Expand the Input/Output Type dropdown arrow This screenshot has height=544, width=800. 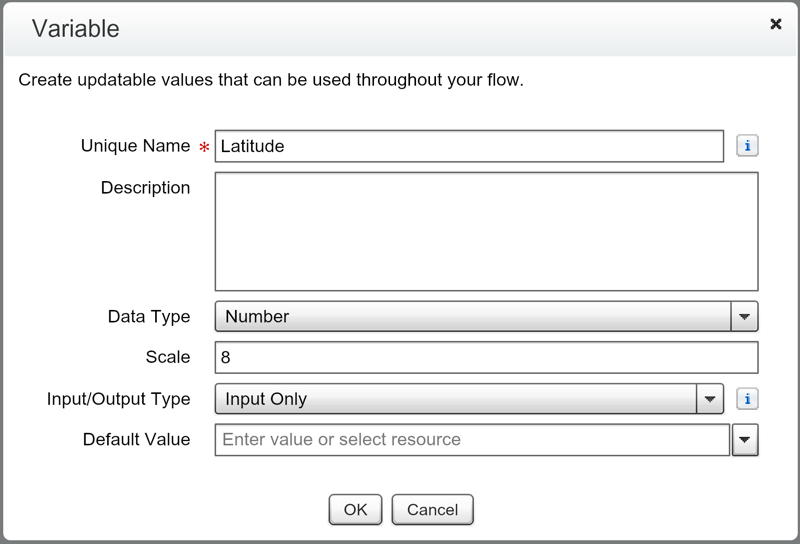[x=709, y=399]
